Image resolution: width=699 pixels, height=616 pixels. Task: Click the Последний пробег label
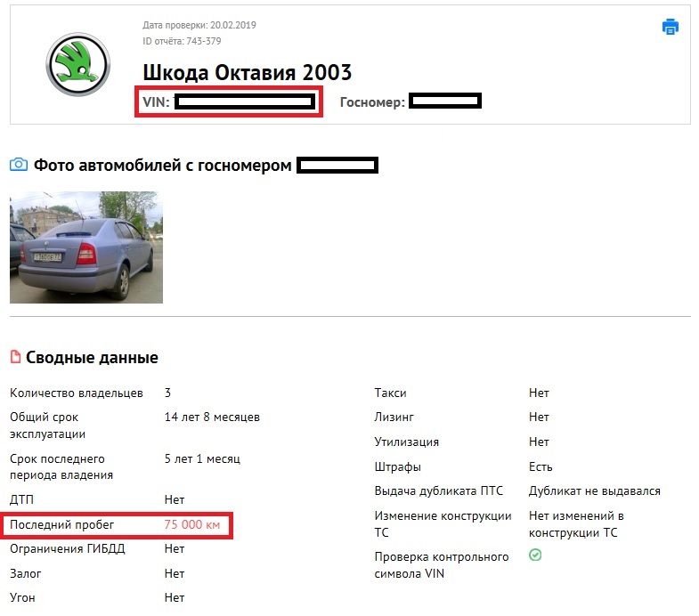tap(62, 525)
